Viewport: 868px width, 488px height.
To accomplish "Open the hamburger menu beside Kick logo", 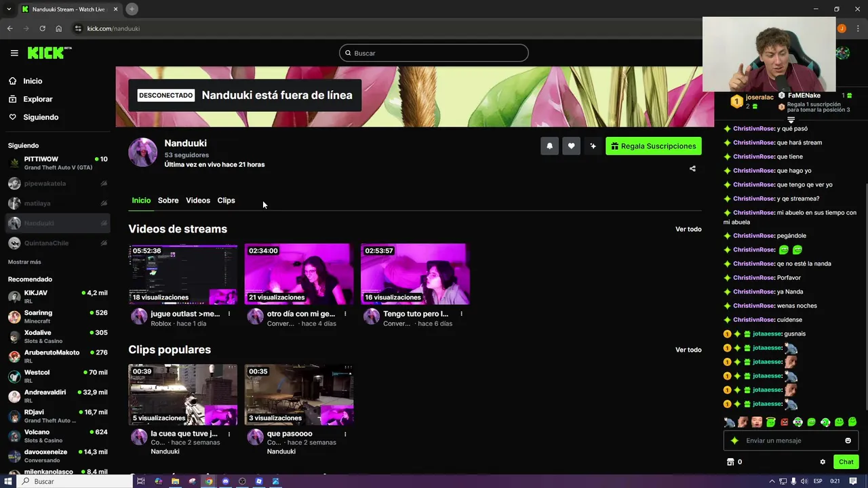I will [14, 53].
